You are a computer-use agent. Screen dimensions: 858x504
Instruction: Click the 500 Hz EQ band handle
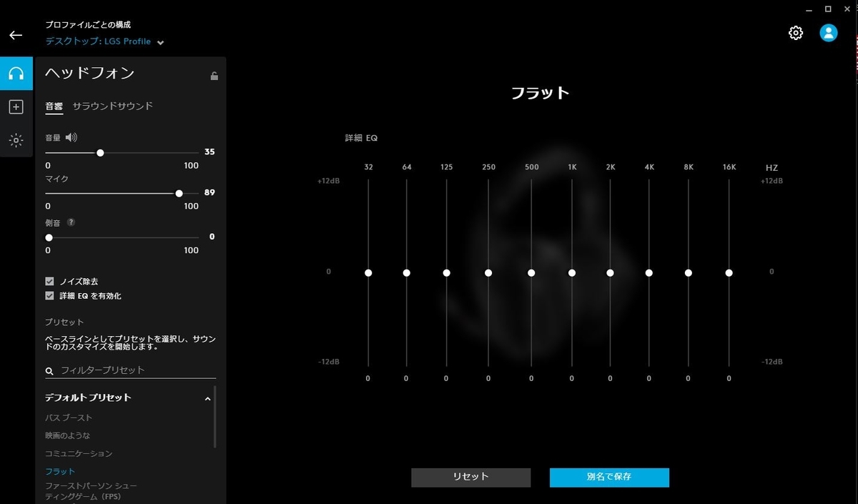[531, 272]
